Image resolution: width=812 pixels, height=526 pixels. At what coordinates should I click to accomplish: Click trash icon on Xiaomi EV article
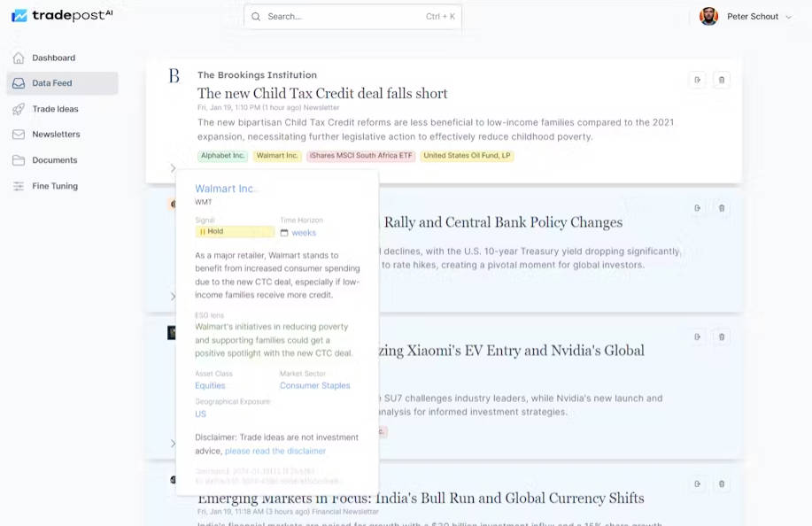tap(722, 336)
